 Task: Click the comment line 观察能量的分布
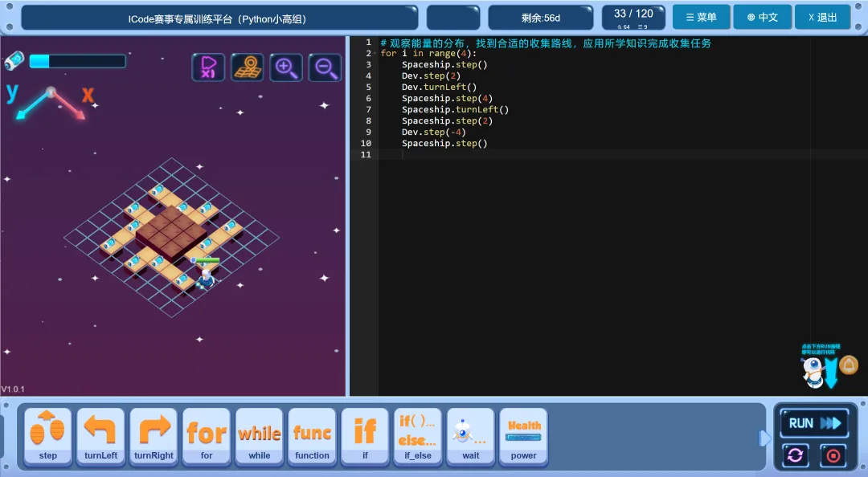(x=545, y=43)
